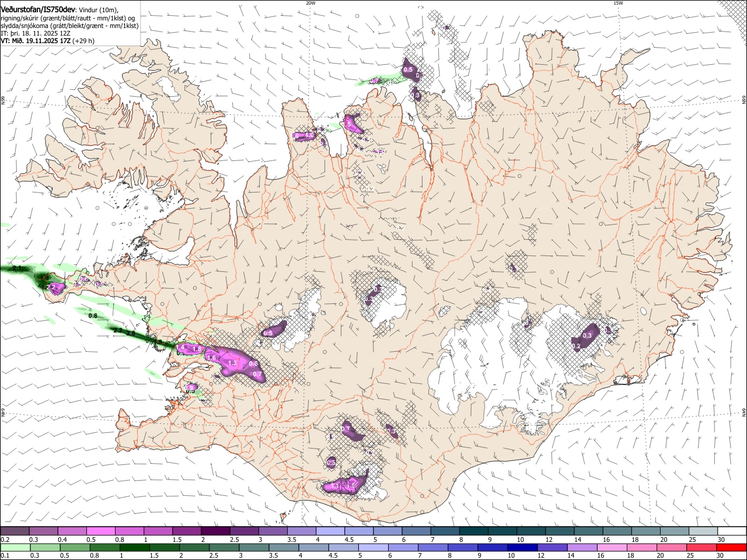Viewport: 747px width, 560px height.
Task: Click the blue 8 mm rain legend swatch
Action: pos(463,548)
